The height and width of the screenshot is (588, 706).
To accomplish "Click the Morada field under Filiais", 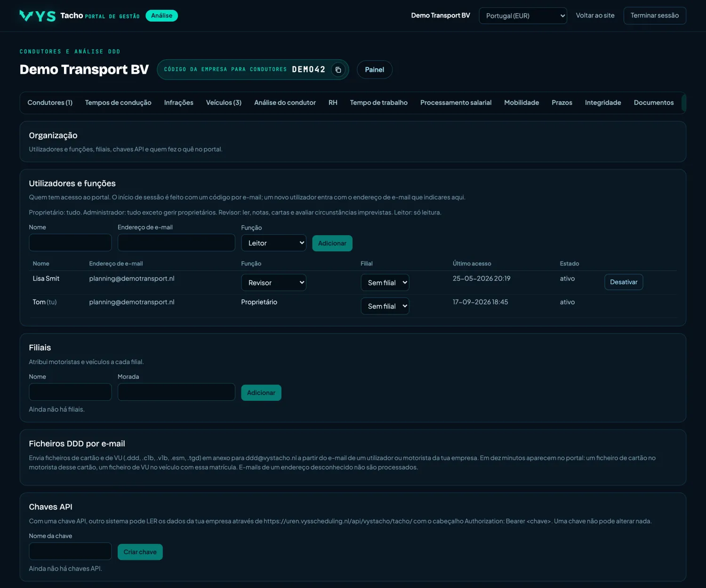I will [x=176, y=392].
